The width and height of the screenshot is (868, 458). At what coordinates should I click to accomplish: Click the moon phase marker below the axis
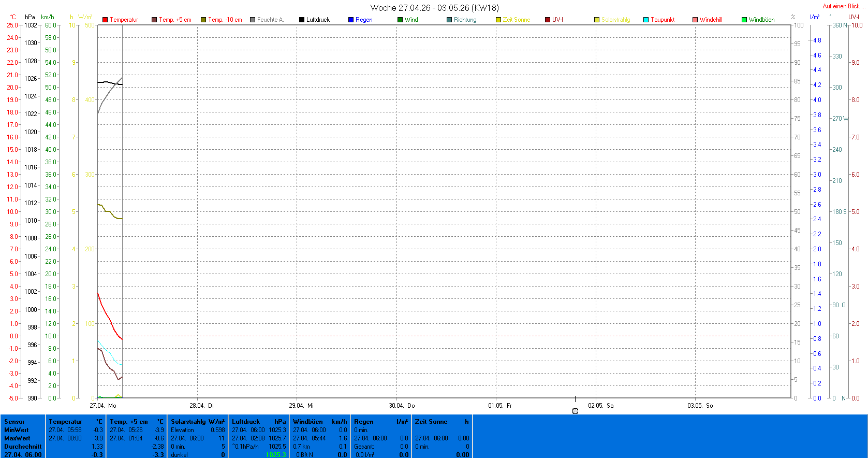575,411
